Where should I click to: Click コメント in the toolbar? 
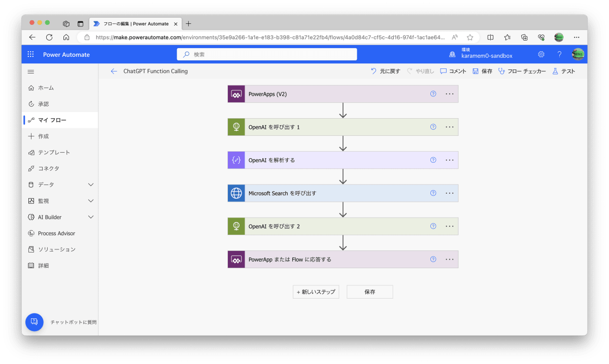click(453, 71)
